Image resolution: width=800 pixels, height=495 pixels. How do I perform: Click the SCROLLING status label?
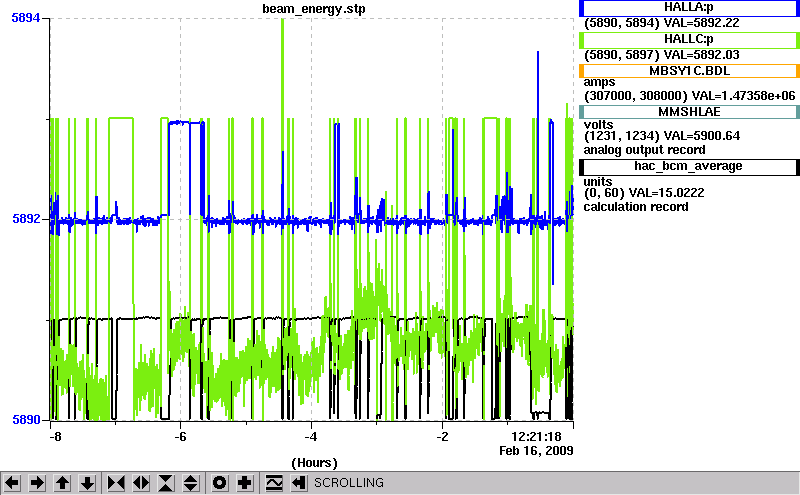coord(349,483)
